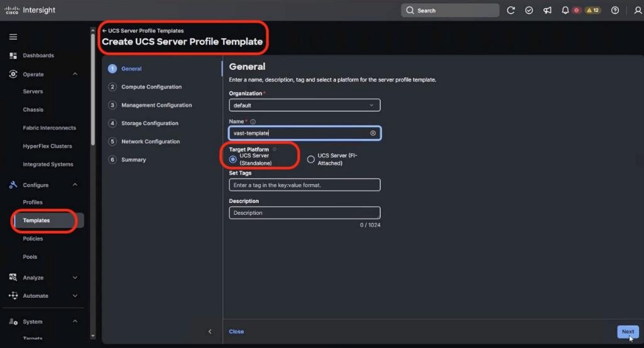644x348 pixels.
Task: Click the Next button
Action: click(628, 332)
